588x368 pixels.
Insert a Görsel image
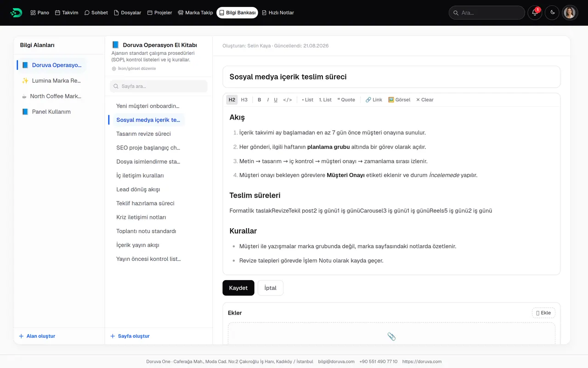click(399, 100)
